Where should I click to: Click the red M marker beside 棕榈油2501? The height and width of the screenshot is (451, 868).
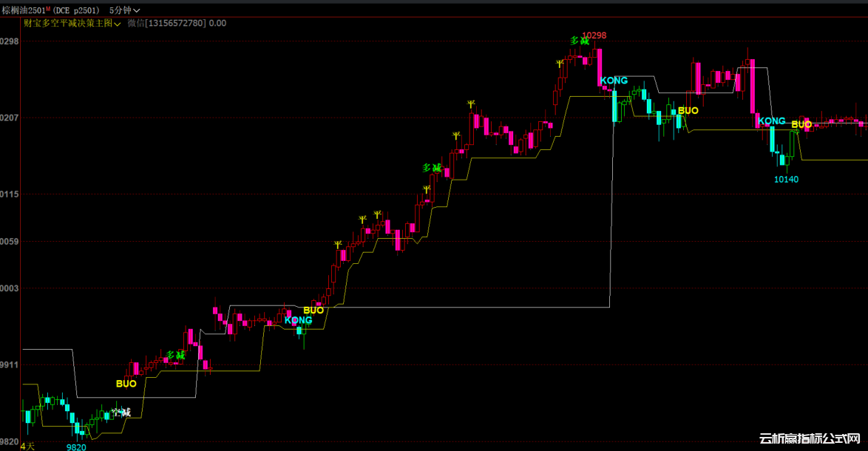[x=48, y=9]
